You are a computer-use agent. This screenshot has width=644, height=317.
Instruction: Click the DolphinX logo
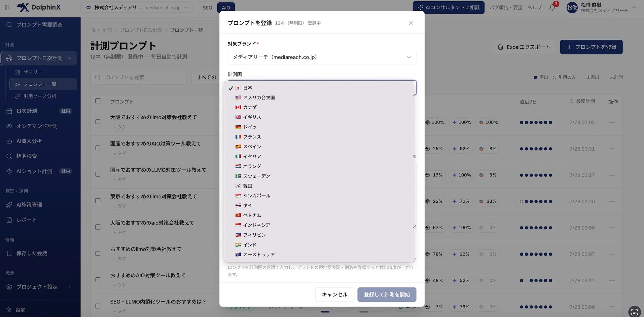click(x=39, y=7)
